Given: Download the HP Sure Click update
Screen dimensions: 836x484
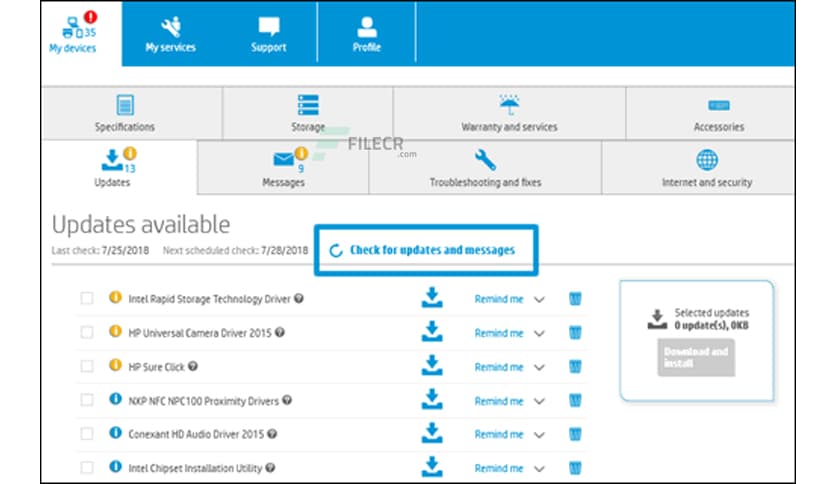Looking at the screenshot, I should (432, 365).
